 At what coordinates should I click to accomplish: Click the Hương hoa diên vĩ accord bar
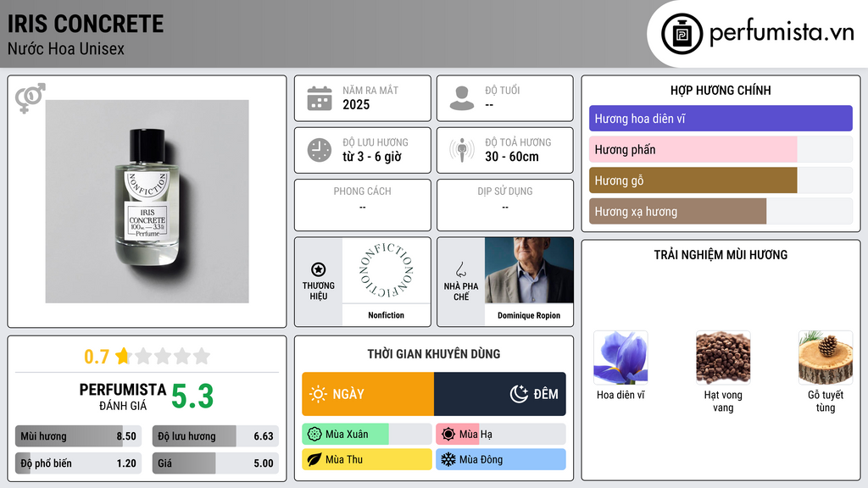(721, 119)
